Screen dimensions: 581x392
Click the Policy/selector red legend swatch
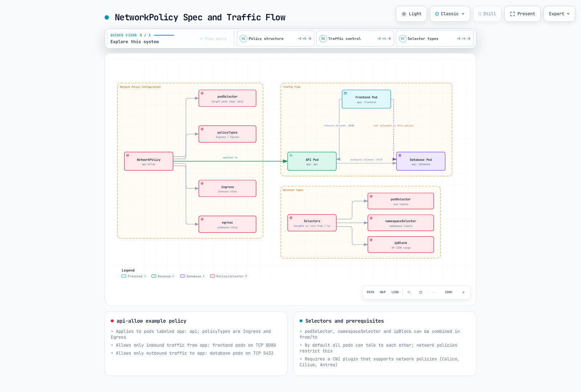(x=212, y=276)
